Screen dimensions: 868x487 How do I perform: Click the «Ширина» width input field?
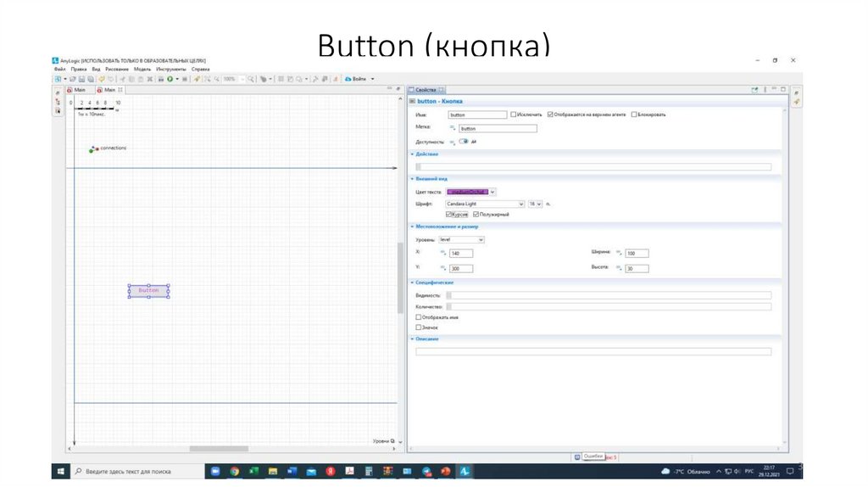tap(637, 254)
